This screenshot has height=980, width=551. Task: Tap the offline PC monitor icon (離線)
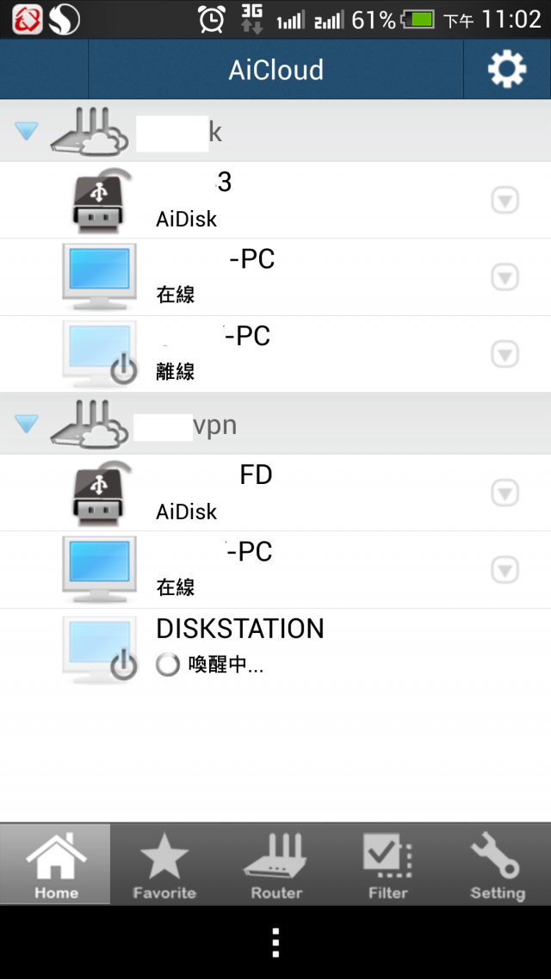(99, 355)
